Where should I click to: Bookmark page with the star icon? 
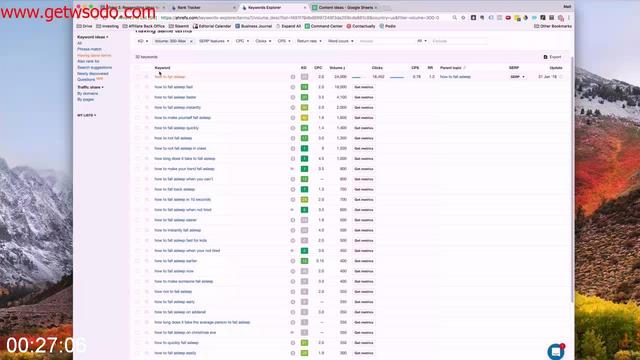click(x=463, y=18)
